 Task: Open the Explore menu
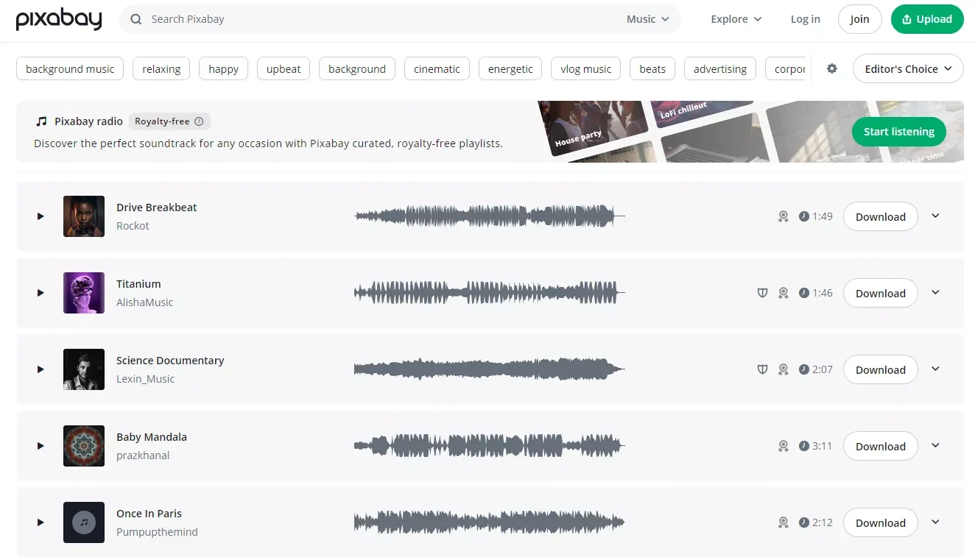click(x=736, y=19)
